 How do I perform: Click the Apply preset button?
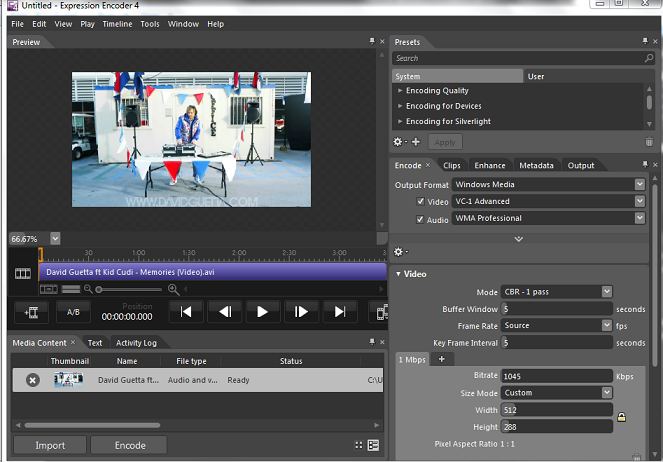445,142
